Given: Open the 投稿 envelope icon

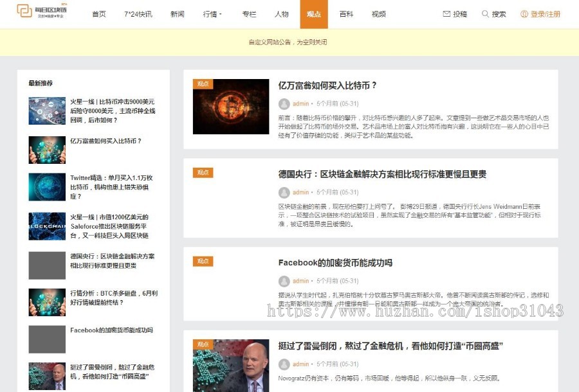Looking at the screenshot, I should [x=447, y=12].
